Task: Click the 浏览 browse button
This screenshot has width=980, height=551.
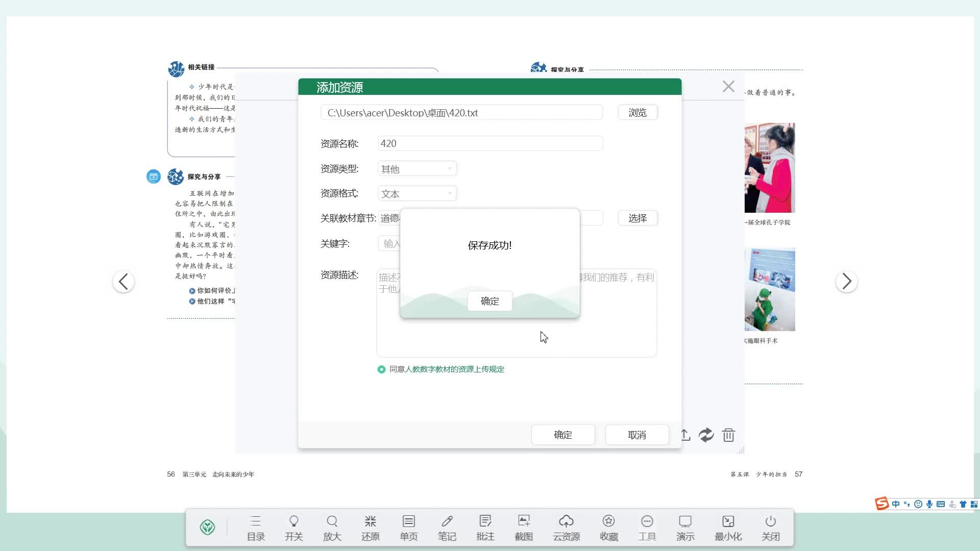Action: point(638,112)
